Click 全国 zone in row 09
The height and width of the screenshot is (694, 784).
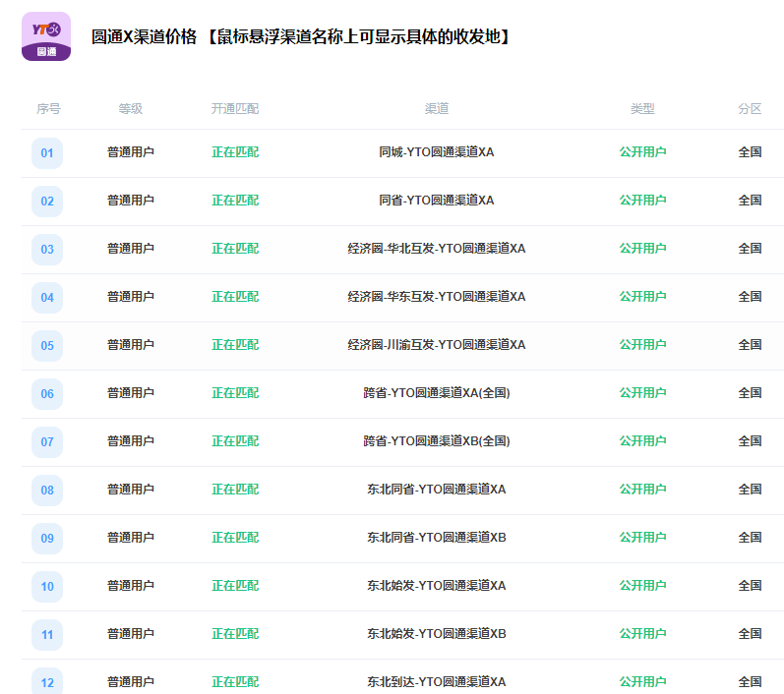[x=750, y=537]
